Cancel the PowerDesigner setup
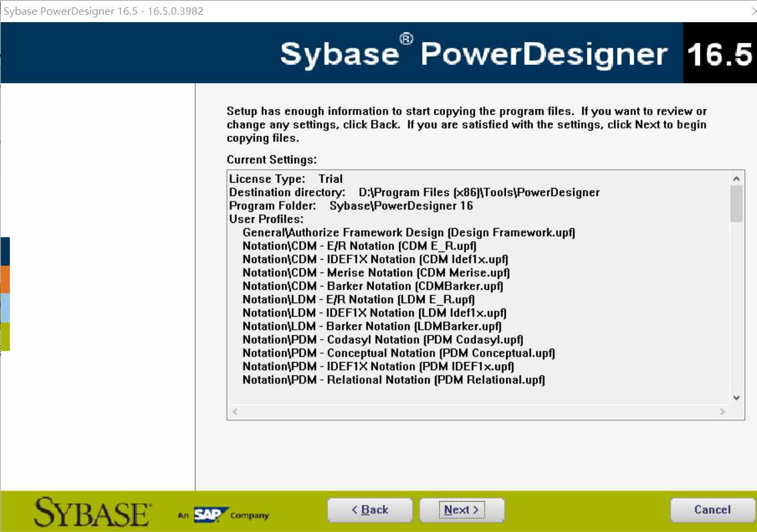Image resolution: width=757 pixels, height=532 pixels. coord(713,510)
